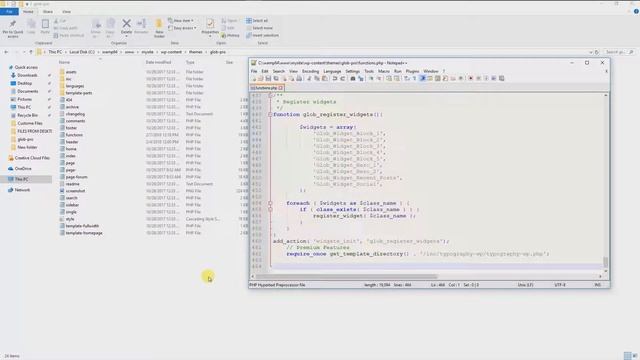Click History in Explorer ribbon

click(230, 36)
